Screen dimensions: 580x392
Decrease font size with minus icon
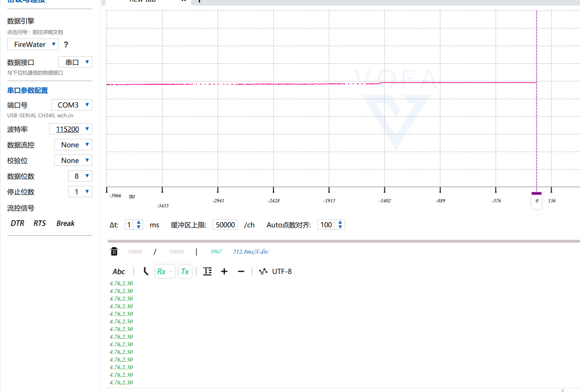(241, 271)
